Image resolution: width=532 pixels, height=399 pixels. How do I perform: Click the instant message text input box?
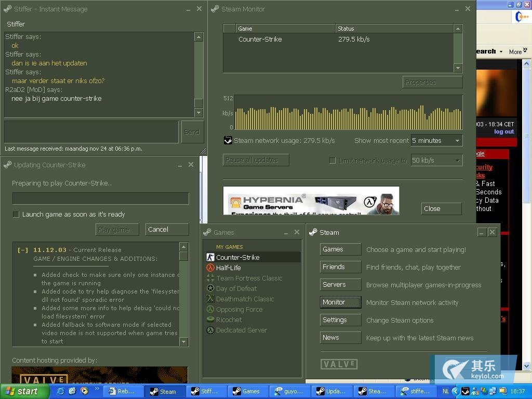(91, 131)
